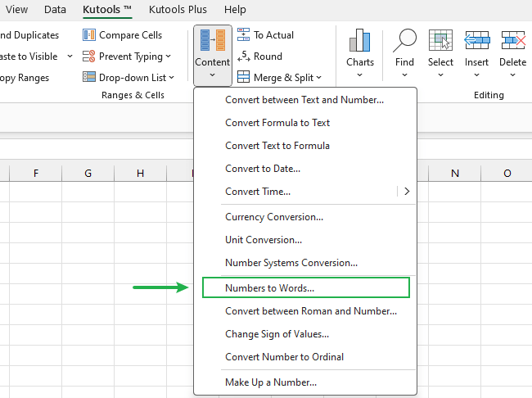The width and height of the screenshot is (532, 398).
Task: Click the Paste to Visible label
Action: [x=29, y=57]
